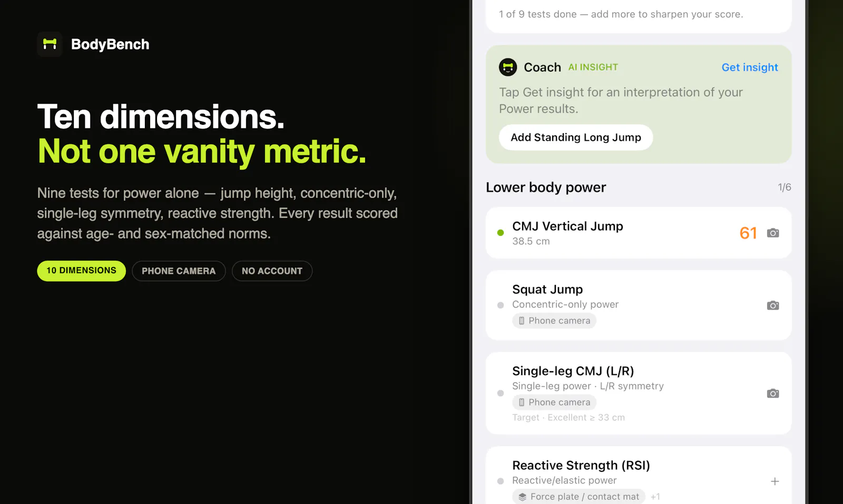Open the CMJ Vertical Jump score 61
The image size is (843, 504).
click(x=748, y=233)
